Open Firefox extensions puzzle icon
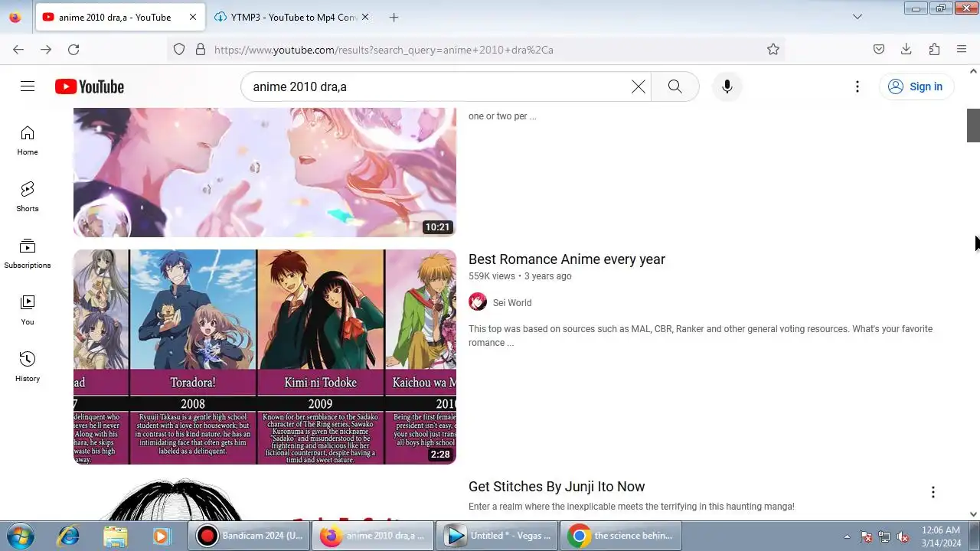 pos(934,49)
